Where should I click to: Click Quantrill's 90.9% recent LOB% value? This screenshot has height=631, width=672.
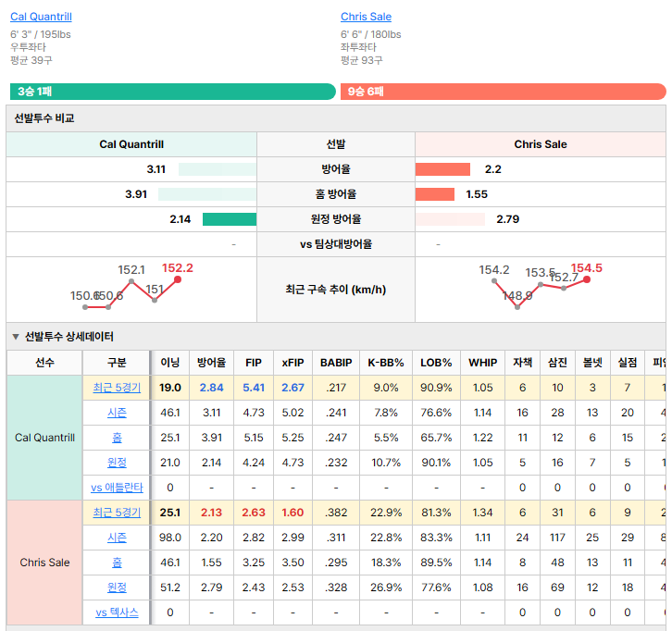click(x=436, y=388)
